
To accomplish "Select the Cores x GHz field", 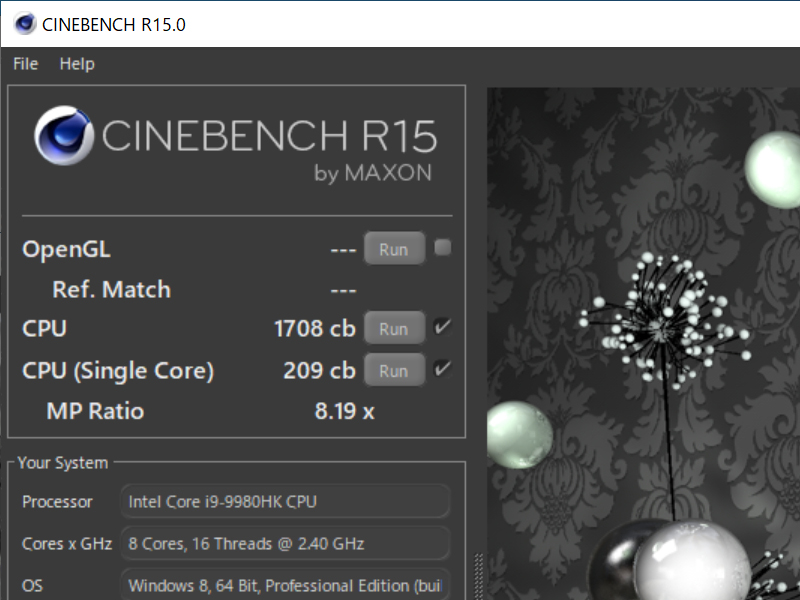I will click(285, 543).
